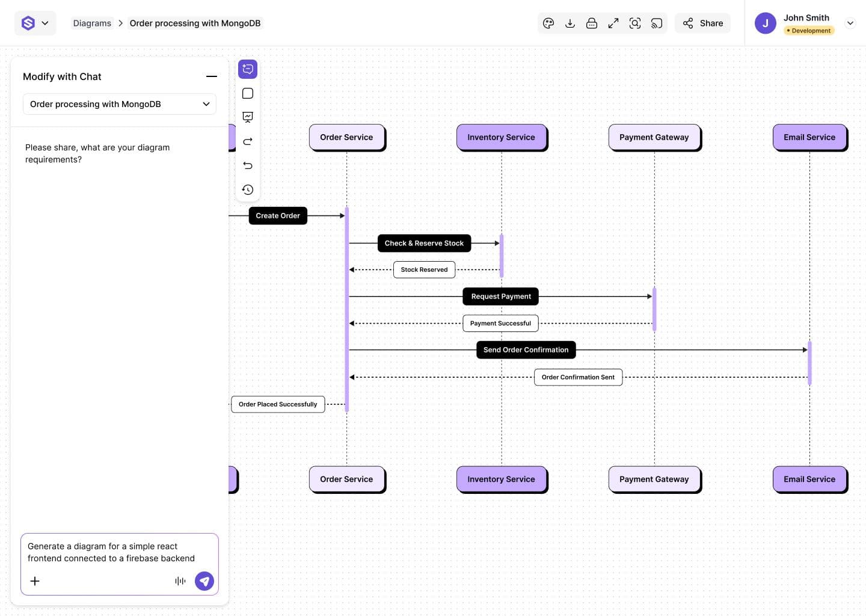The width and height of the screenshot is (866, 616).
Task: Undo the last action
Action: (x=248, y=165)
